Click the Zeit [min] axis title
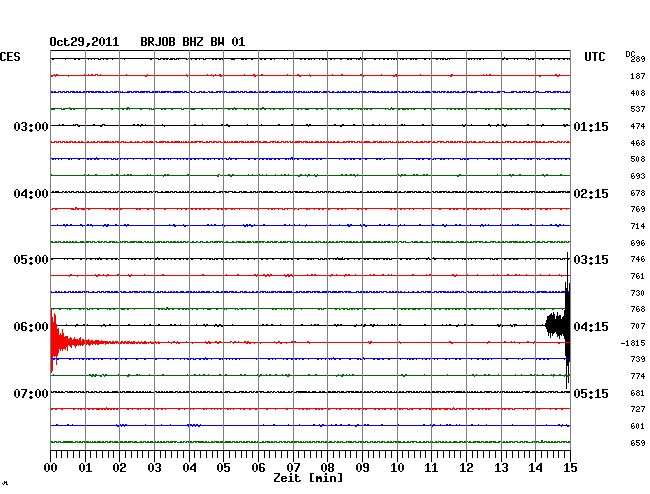Screen dimensions: 650x494 coord(308,478)
